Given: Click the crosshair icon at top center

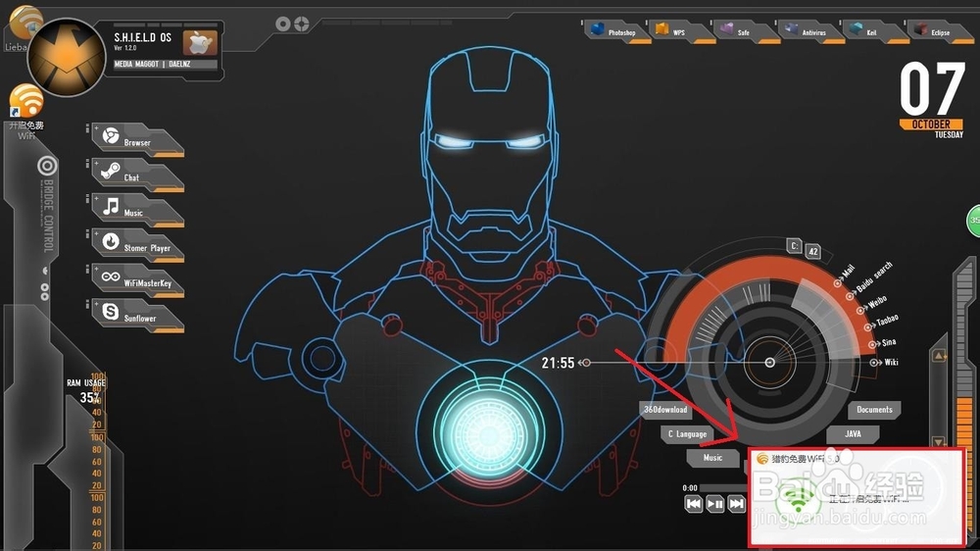Looking at the screenshot, I should pyautogui.click(x=302, y=24).
